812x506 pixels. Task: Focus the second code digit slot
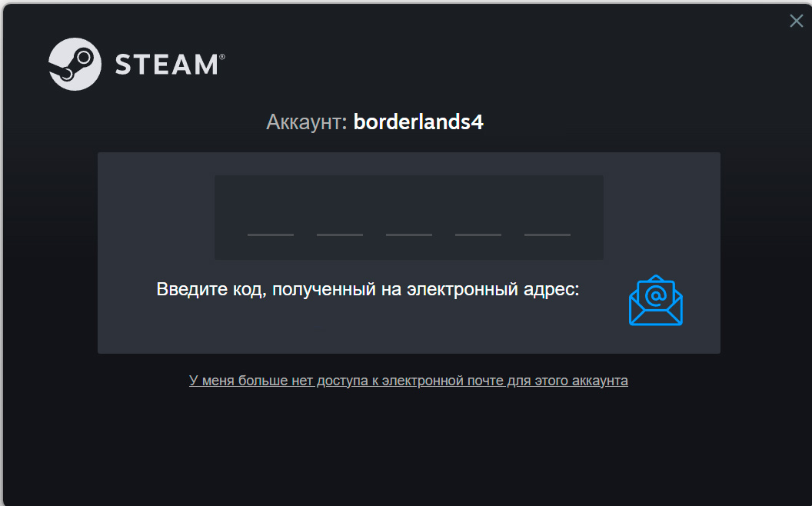[340, 218]
